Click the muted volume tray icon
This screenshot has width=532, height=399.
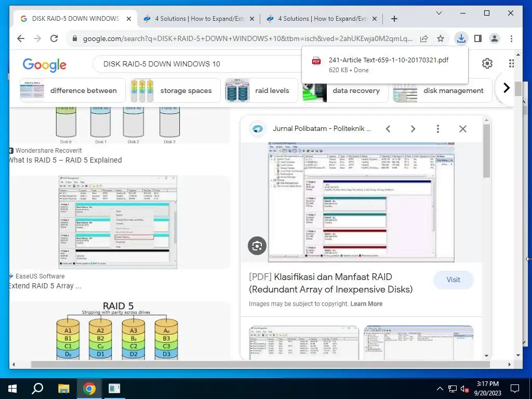[465, 389]
